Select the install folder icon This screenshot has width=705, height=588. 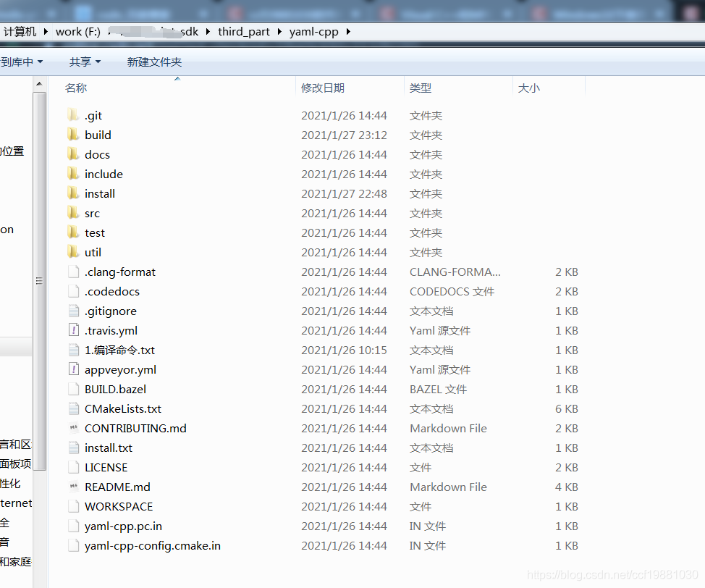click(x=73, y=193)
